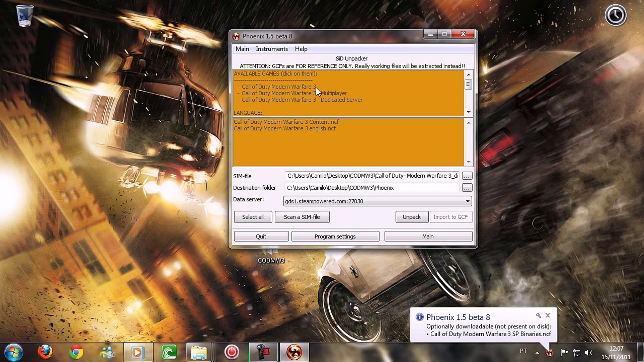Image resolution: width=644 pixels, height=362 pixels.
Task: Open Program settings
Action: [x=335, y=236]
